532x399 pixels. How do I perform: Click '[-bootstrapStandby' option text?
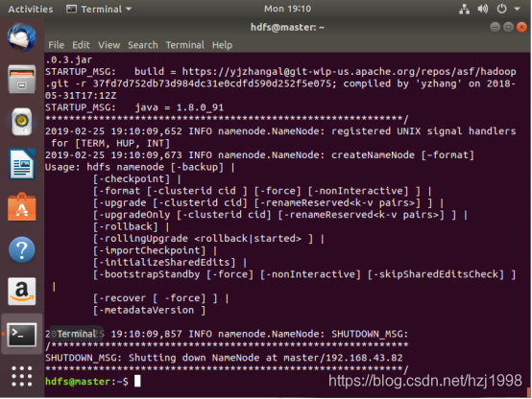tap(146, 274)
